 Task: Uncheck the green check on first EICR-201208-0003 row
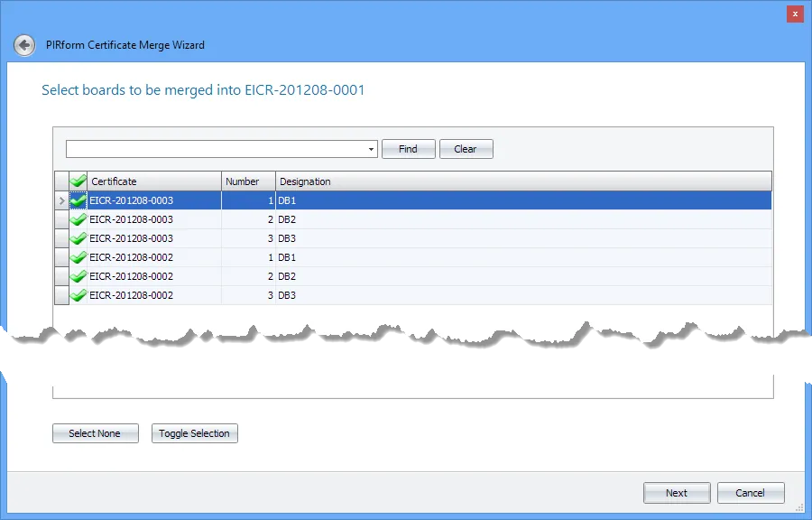click(78, 200)
